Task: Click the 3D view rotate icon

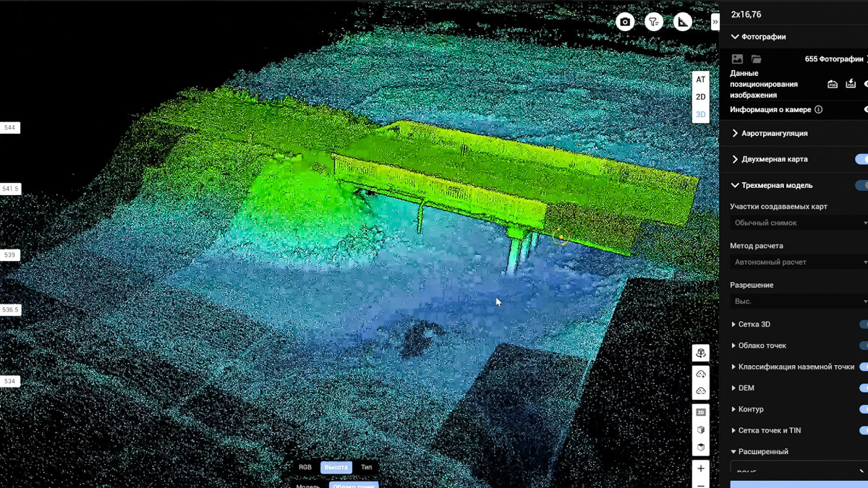Action: click(x=701, y=353)
